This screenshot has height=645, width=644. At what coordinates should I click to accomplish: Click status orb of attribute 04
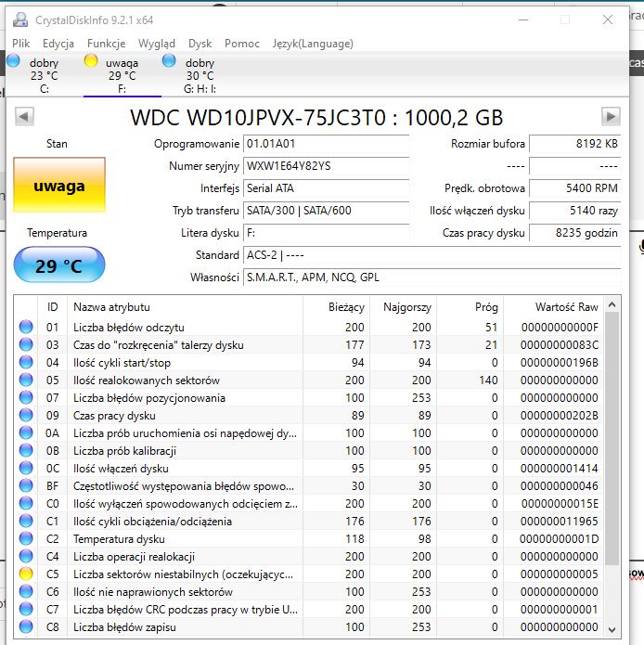click(x=26, y=362)
